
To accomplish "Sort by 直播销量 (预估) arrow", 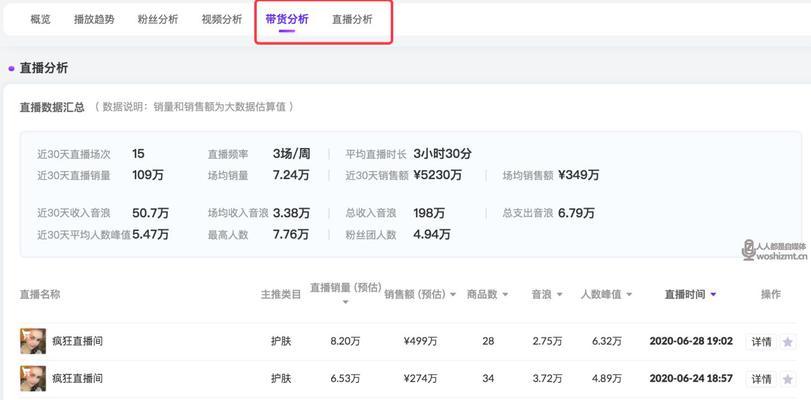I will tap(346, 302).
